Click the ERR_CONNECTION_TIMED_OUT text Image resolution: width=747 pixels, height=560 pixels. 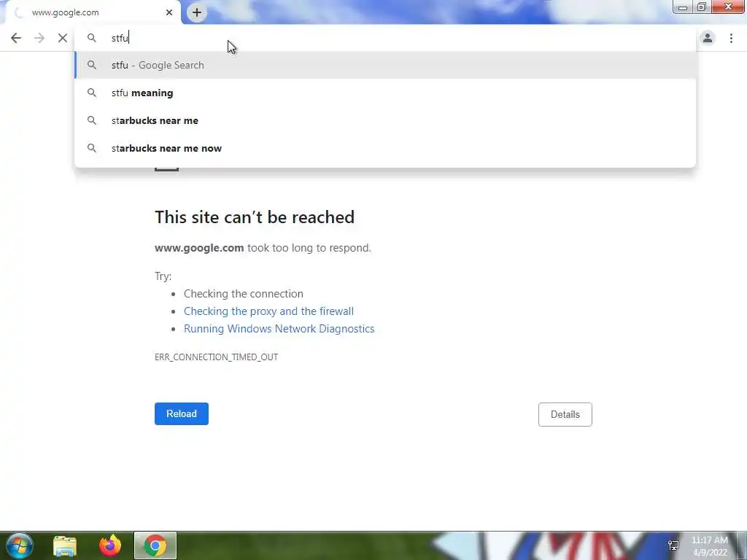click(216, 357)
